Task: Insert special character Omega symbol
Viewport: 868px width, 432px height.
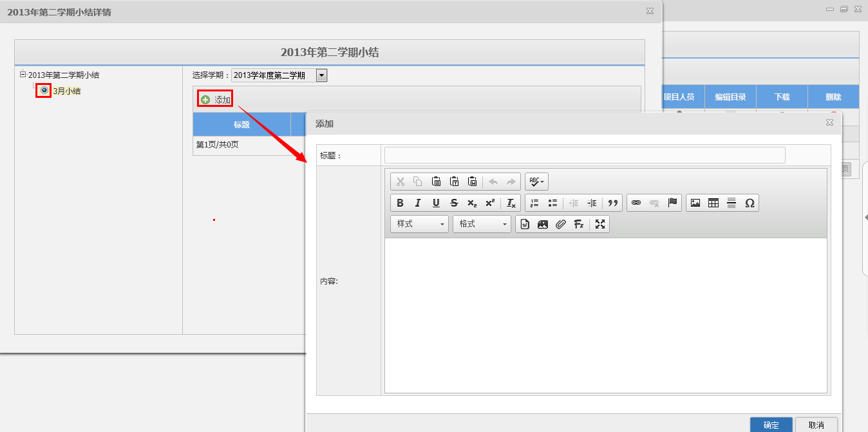Action: point(750,203)
